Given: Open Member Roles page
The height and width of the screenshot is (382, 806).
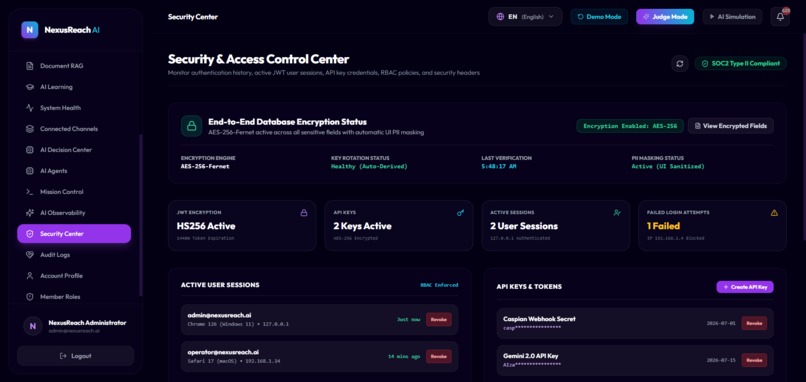Looking at the screenshot, I should click(x=74, y=297).
